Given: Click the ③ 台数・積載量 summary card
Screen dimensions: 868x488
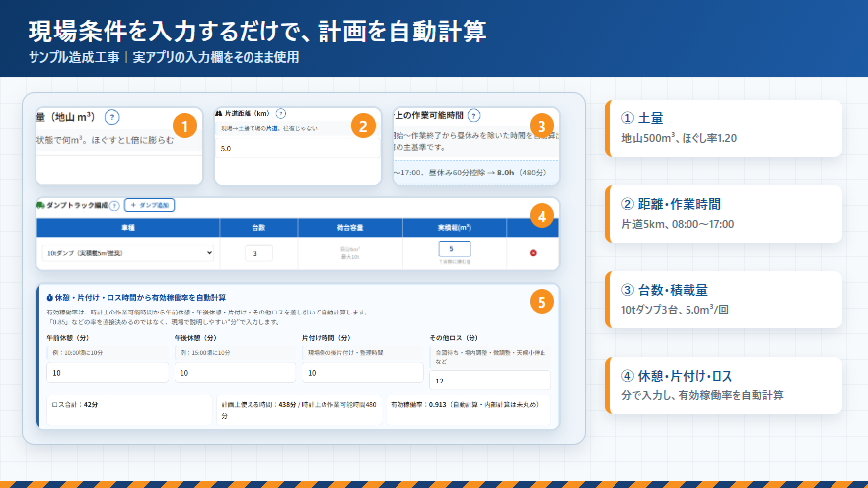Looking at the screenshot, I should [724, 300].
